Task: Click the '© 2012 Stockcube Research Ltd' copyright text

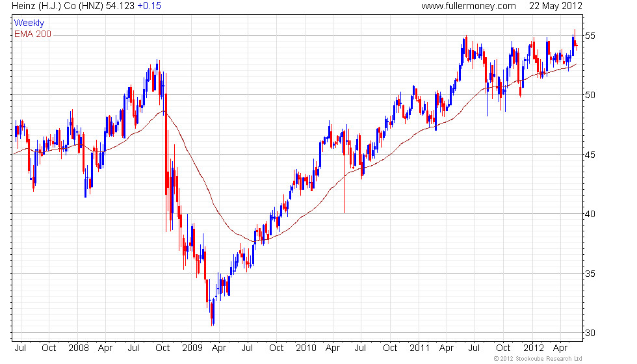Action: point(538,359)
